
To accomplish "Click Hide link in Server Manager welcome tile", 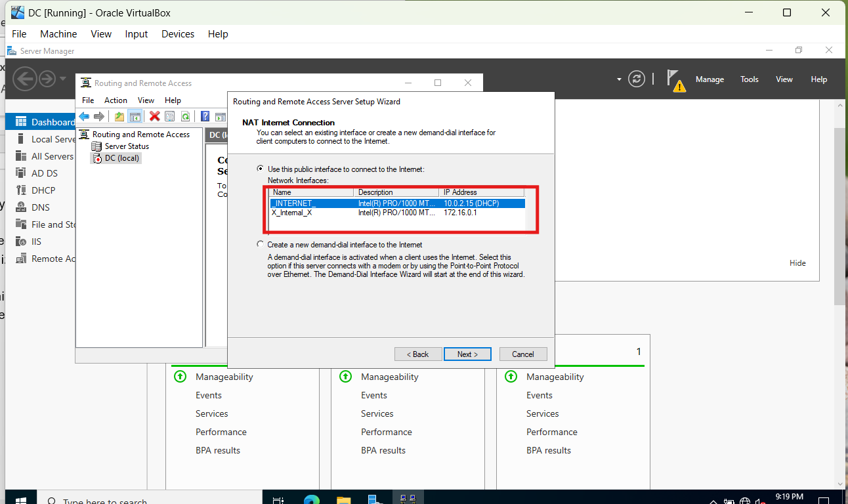I will pos(797,263).
